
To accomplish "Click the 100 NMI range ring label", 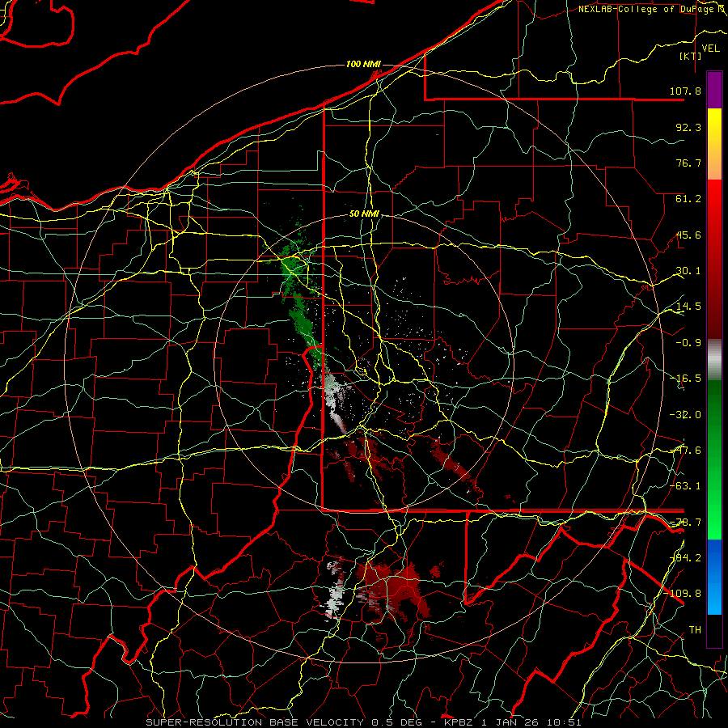I will coord(363,64).
